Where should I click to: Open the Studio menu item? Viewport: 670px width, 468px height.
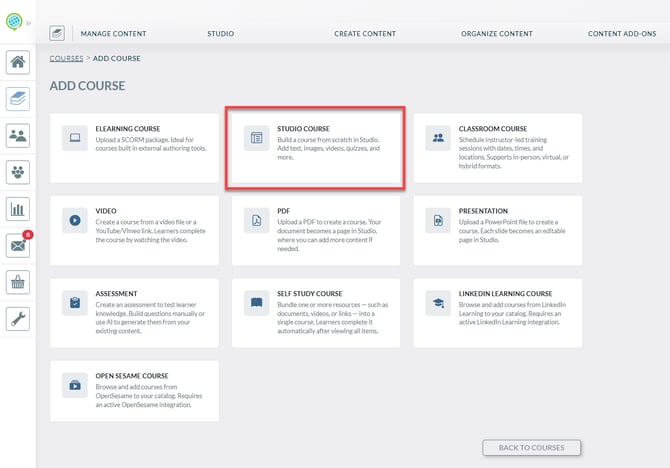click(220, 34)
